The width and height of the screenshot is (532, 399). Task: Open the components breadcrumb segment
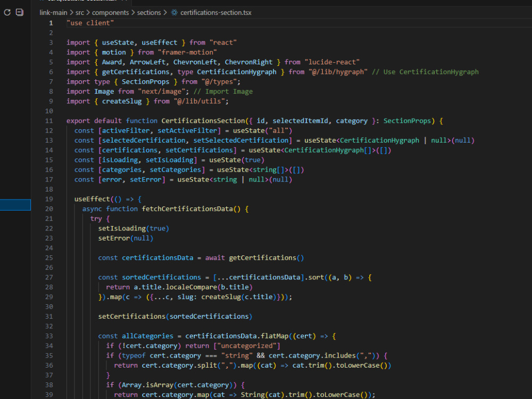110,13
